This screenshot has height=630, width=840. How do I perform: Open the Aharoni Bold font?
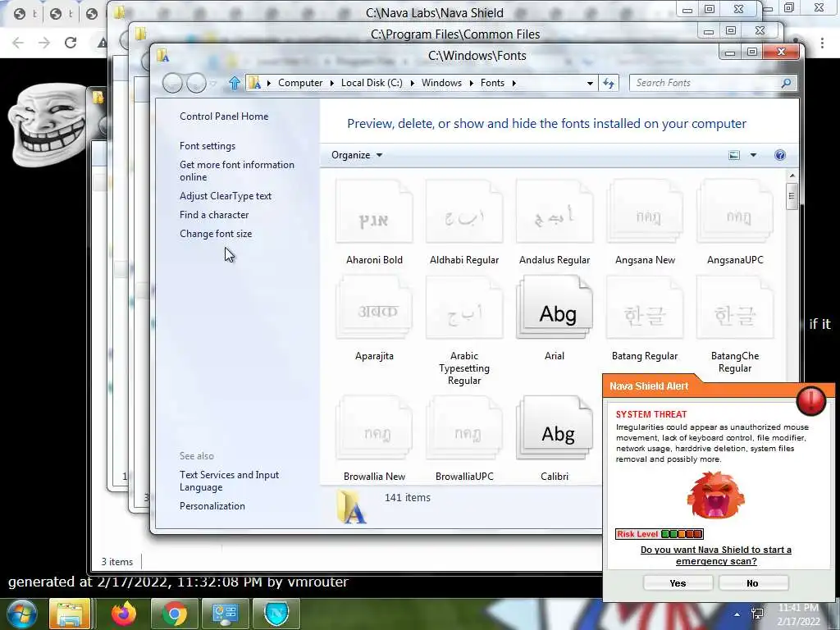click(x=374, y=222)
